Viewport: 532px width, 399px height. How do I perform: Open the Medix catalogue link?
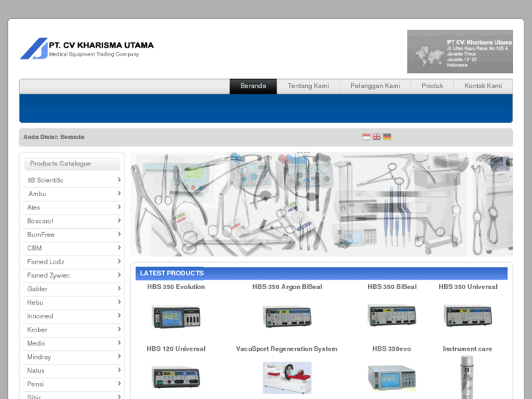click(x=72, y=343)
